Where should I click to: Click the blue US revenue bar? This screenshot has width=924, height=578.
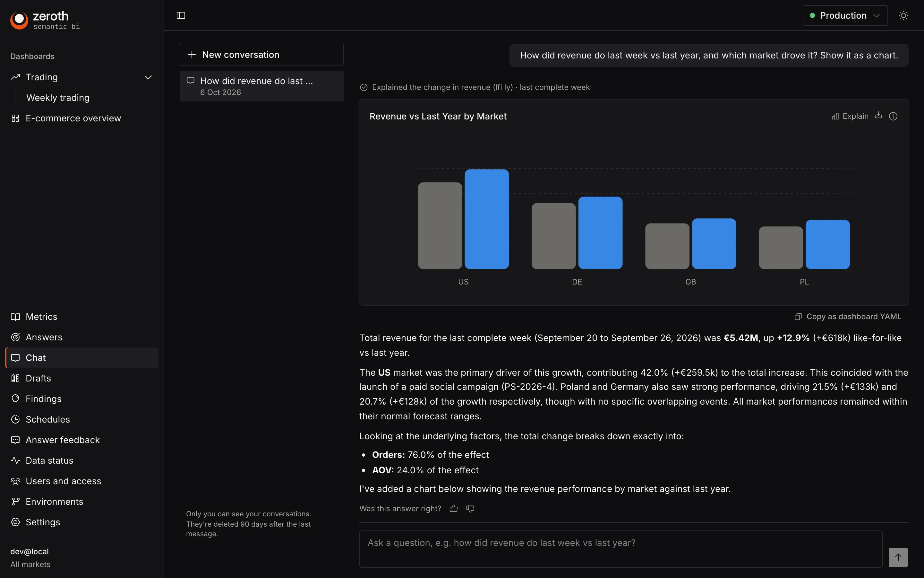[486, 219]
